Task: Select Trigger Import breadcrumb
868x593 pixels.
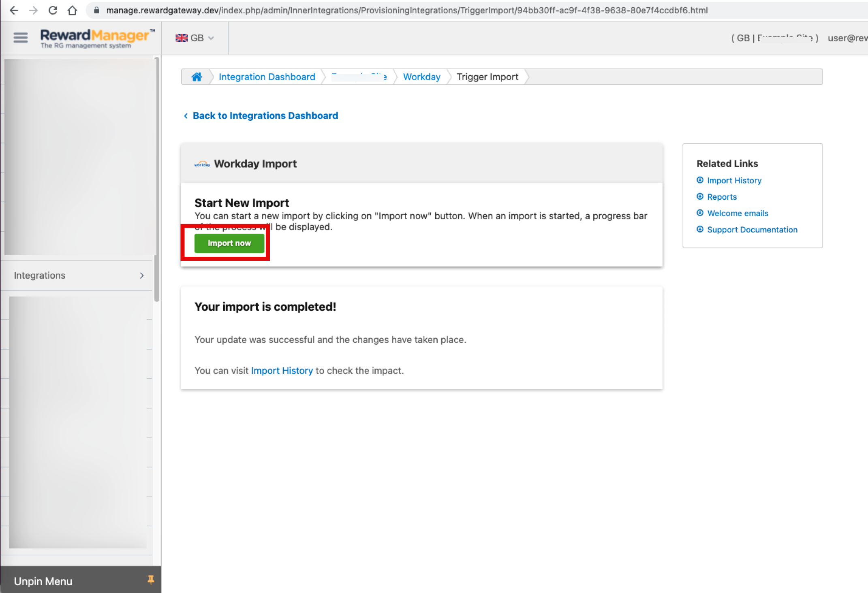Action: pos(487,77)
